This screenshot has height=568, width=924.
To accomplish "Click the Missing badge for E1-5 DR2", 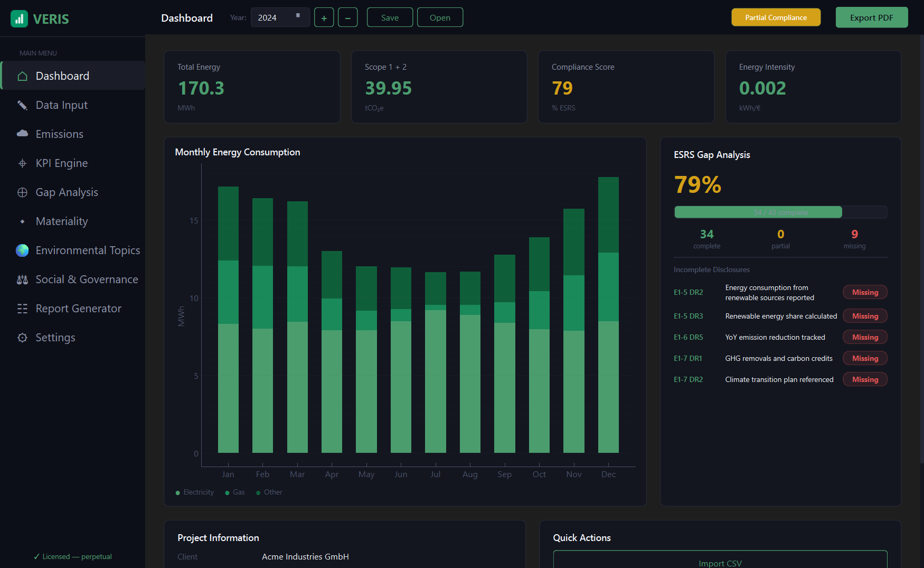I will (865, 292).
